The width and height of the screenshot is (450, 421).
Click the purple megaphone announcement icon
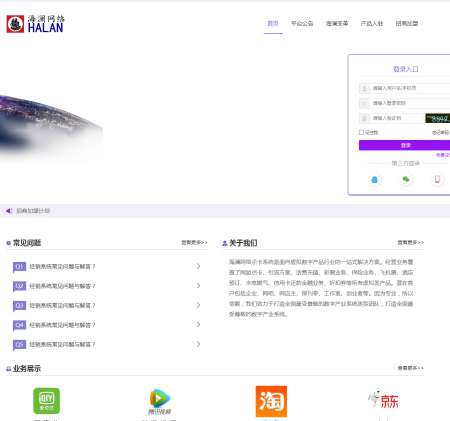pos(9,211)
